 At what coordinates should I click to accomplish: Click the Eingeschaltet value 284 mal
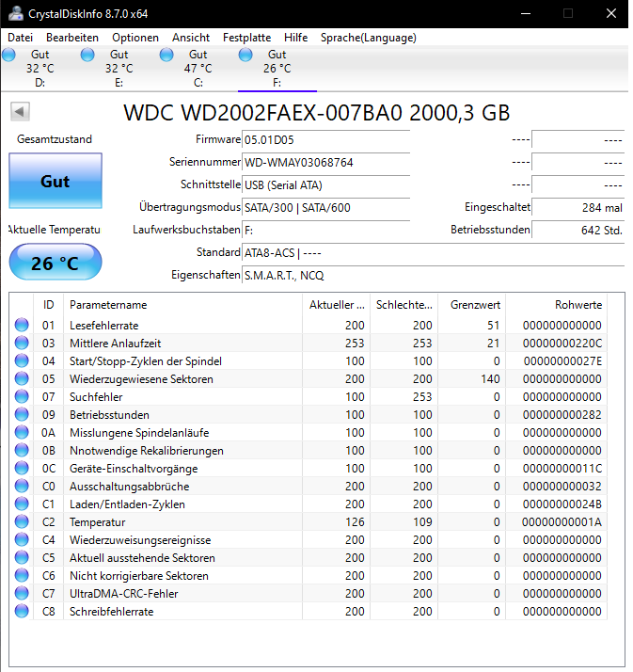pos(578,208)
